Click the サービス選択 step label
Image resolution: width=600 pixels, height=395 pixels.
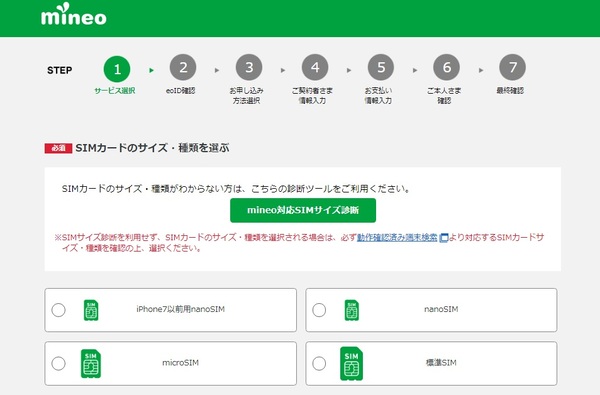[115, 91]
